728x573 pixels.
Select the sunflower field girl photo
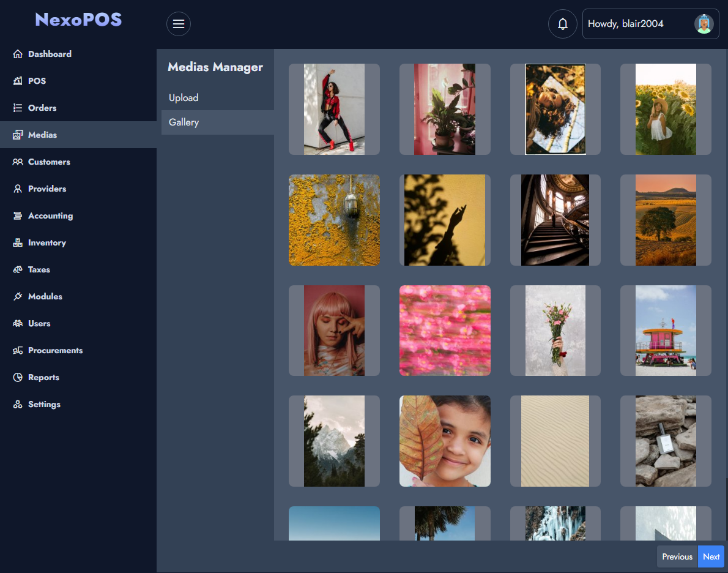(x=666, y=109)
